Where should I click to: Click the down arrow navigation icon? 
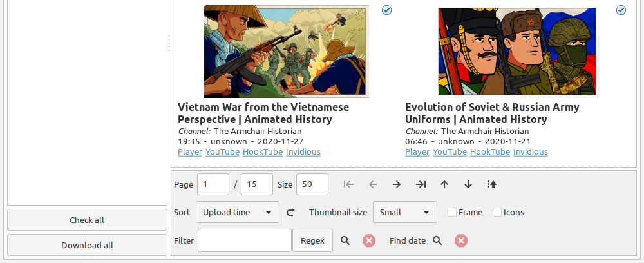coord(468,184)
